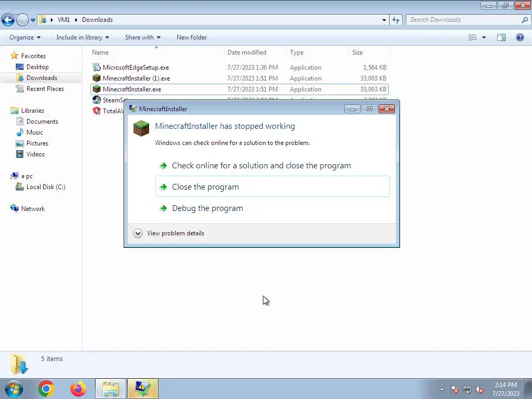Open the Windows Start menu
Viewport: 532px width, 399px height.
coord(14,389)
